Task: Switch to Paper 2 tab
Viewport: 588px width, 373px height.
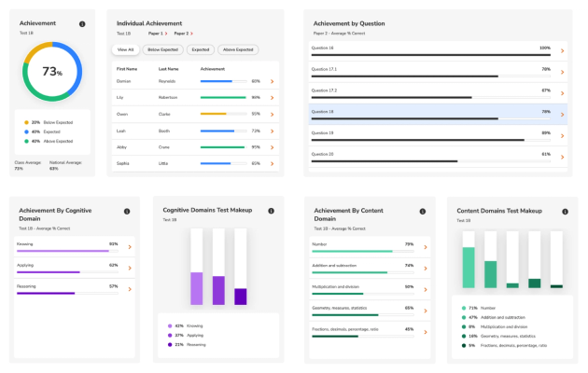Action: [x=183, y=34]
